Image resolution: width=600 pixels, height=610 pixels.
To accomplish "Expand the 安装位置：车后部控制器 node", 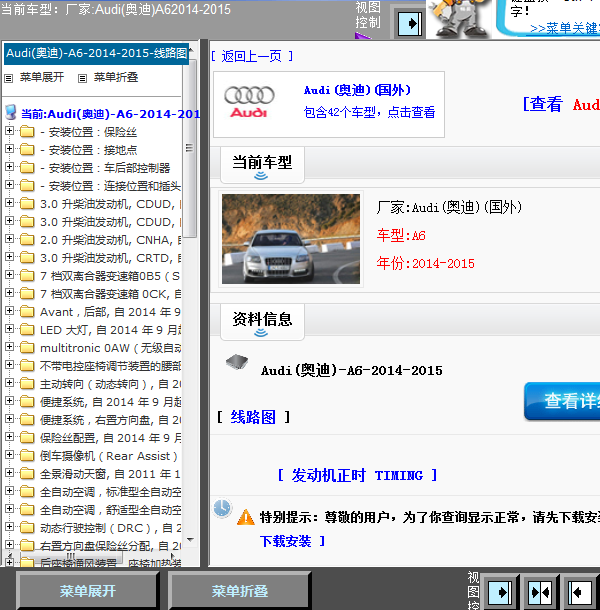I will tap(9, 167).
